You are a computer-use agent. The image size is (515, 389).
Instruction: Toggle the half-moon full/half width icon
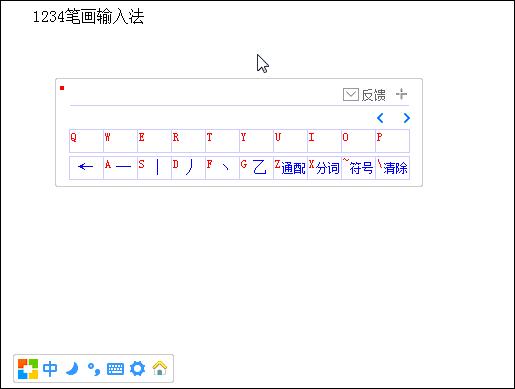tap(72, 369)
